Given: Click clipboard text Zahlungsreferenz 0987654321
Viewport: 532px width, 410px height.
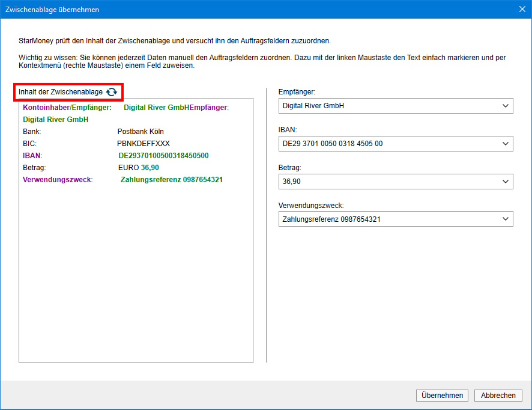Looking at the screenshot, I should 172,180.
